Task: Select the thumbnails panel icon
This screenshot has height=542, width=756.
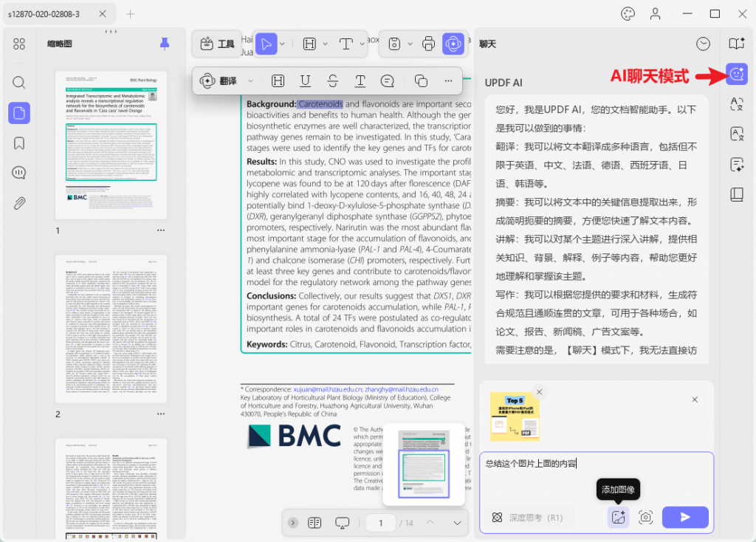Action: coord(19,113)
